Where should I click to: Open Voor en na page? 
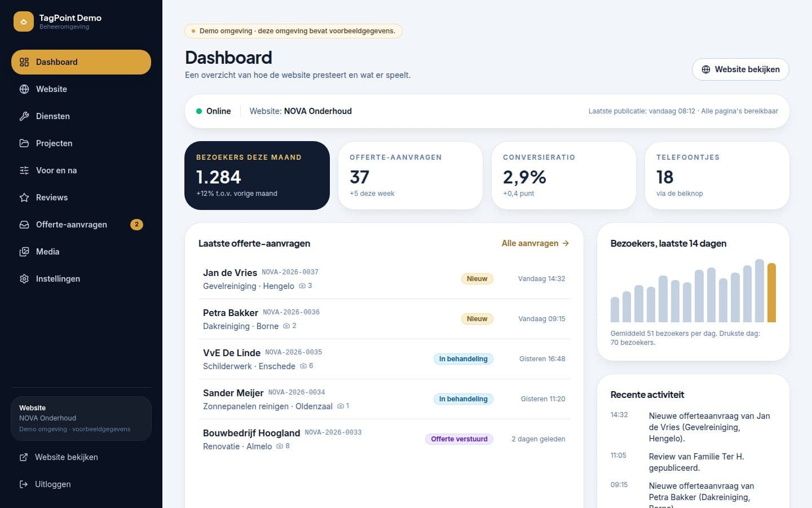click(x=81, y=170)
